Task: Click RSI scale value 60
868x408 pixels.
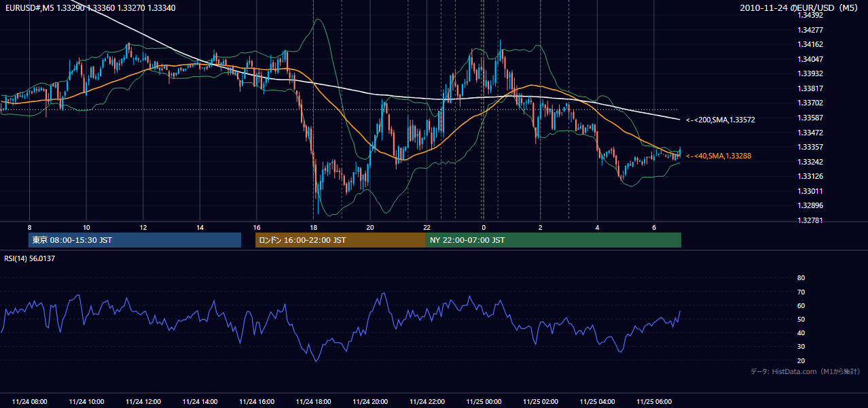Action: (801, 305)
